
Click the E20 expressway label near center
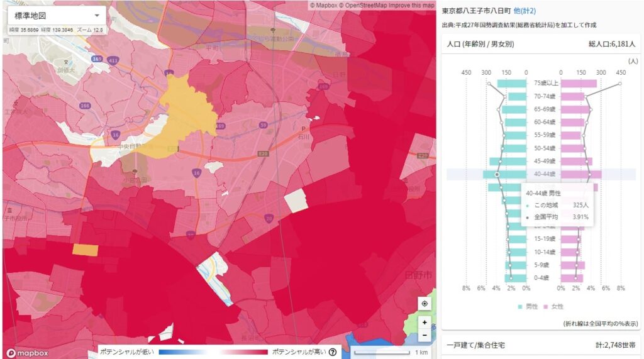(263, 153)
